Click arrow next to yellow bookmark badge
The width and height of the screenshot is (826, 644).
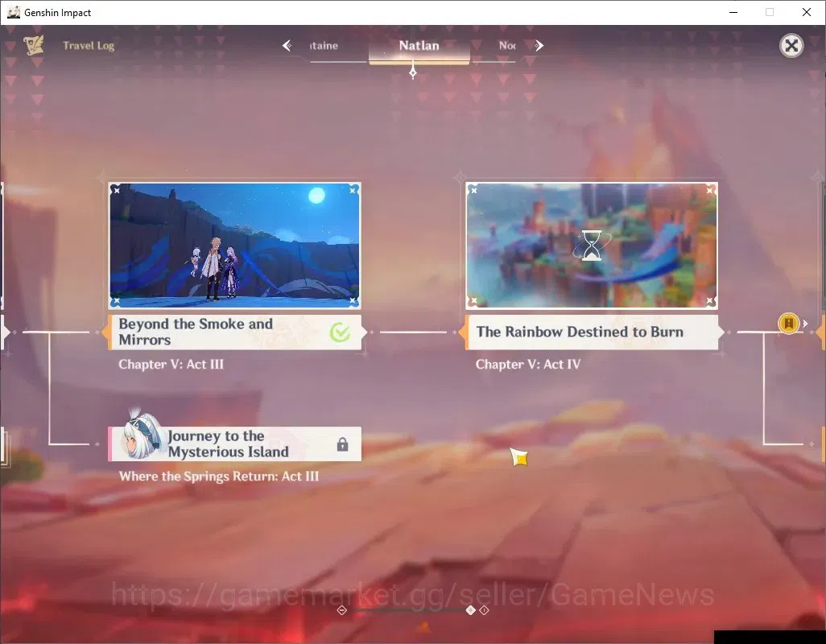tap(805, 324)
